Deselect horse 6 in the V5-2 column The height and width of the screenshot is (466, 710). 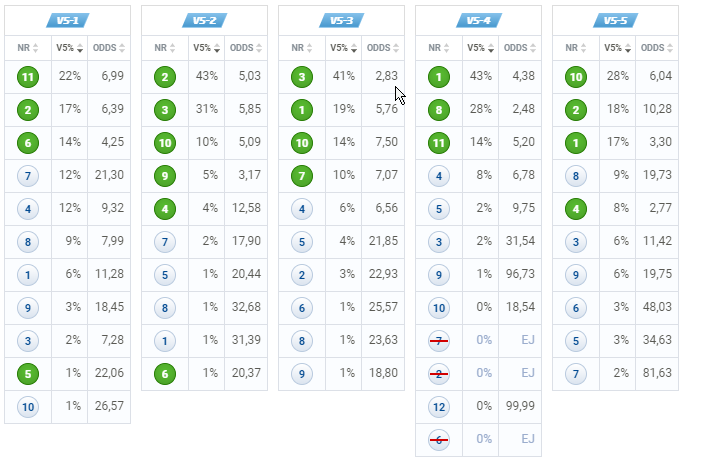(165, 374)
